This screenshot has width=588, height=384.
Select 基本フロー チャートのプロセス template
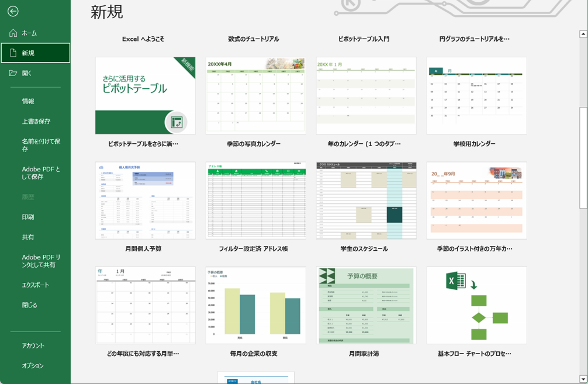[476, 306]
